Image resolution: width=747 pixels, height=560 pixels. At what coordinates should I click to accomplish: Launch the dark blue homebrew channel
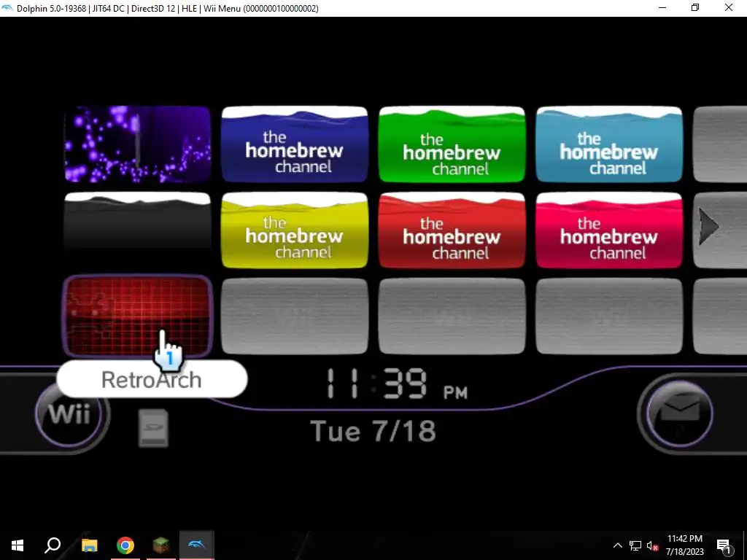click(295, 144)
